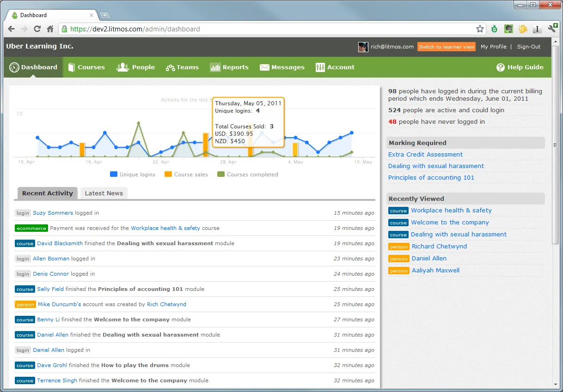Toggle Unique logins legend series
Screen dimensions: 563x392
point(133,175)
